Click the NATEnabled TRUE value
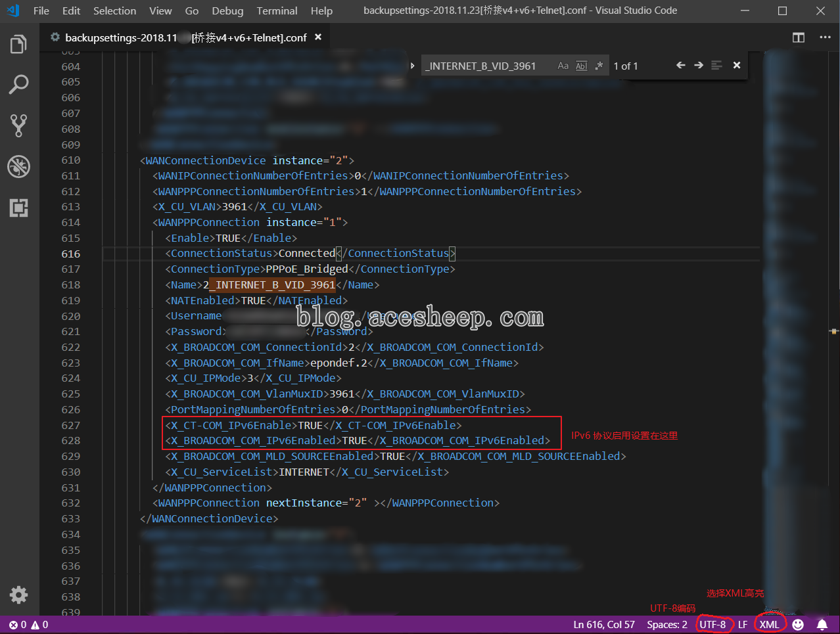840x634 pixels. coord(253,300)
